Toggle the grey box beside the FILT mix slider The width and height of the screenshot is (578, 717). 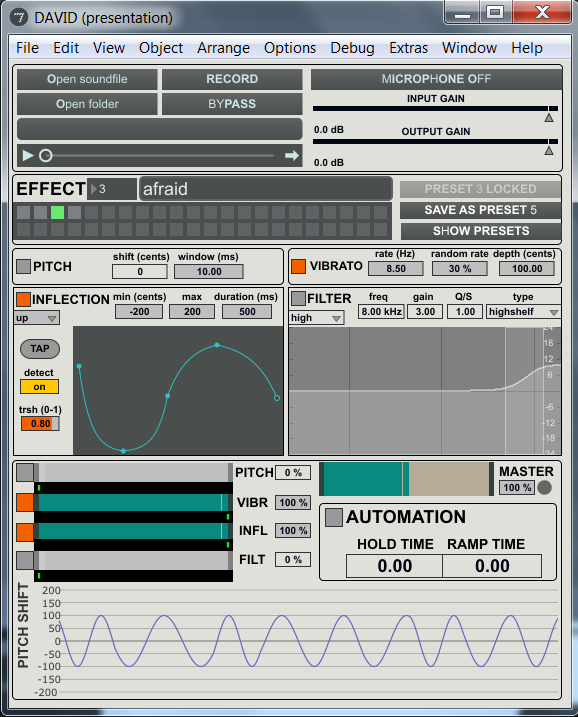point(25,560)
